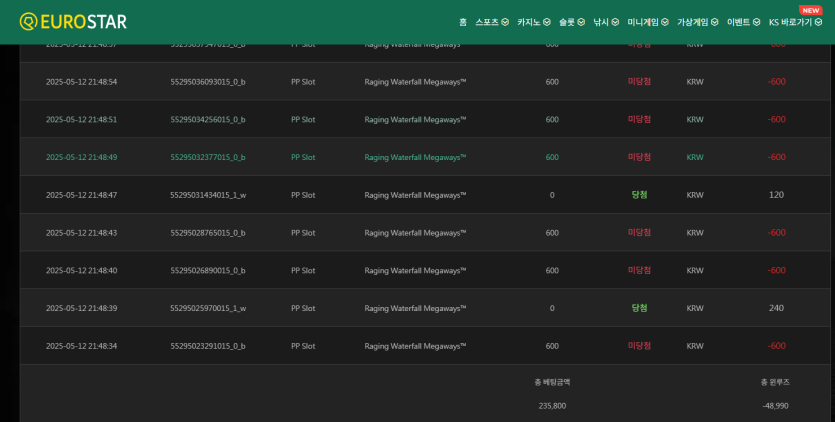Screen dimensions: 835x422
Task: Click the chevron icon beside 가상게임
Action: pos(714,22)
